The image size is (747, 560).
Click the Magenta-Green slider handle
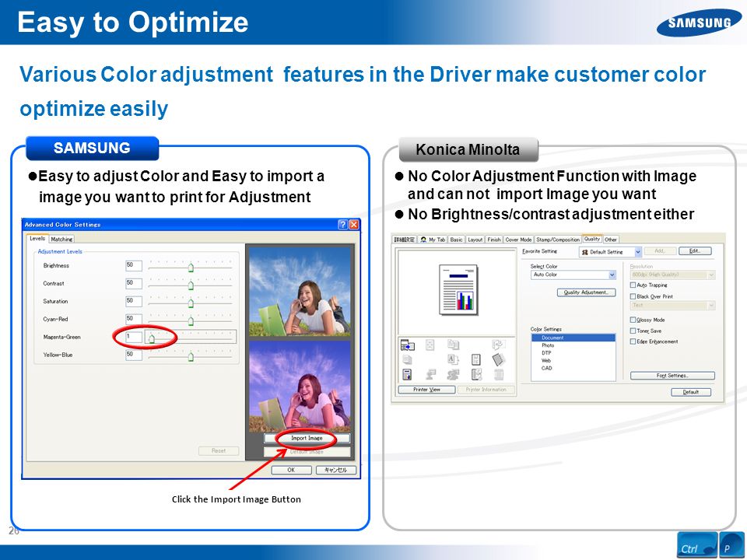(x=152, y=338)
